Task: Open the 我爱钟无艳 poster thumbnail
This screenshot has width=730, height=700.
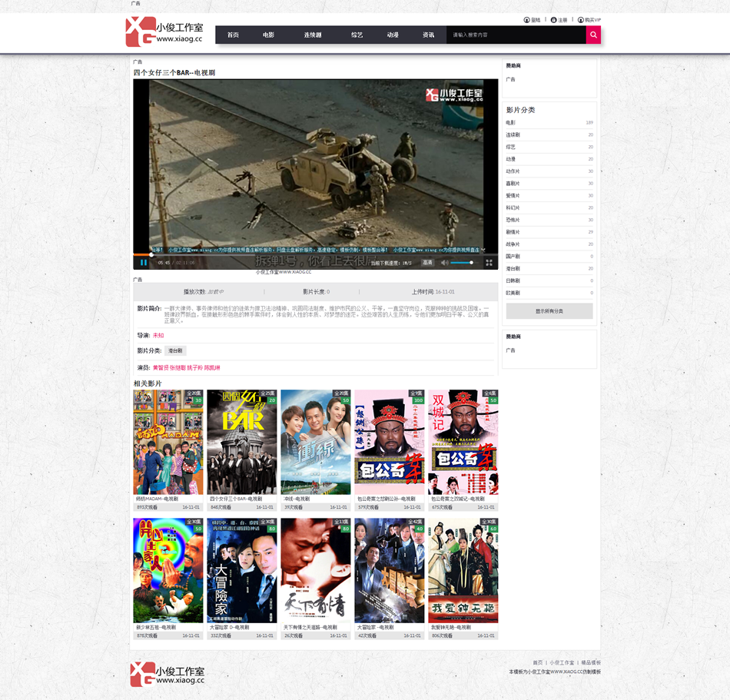Action: [x=463, y=571]
